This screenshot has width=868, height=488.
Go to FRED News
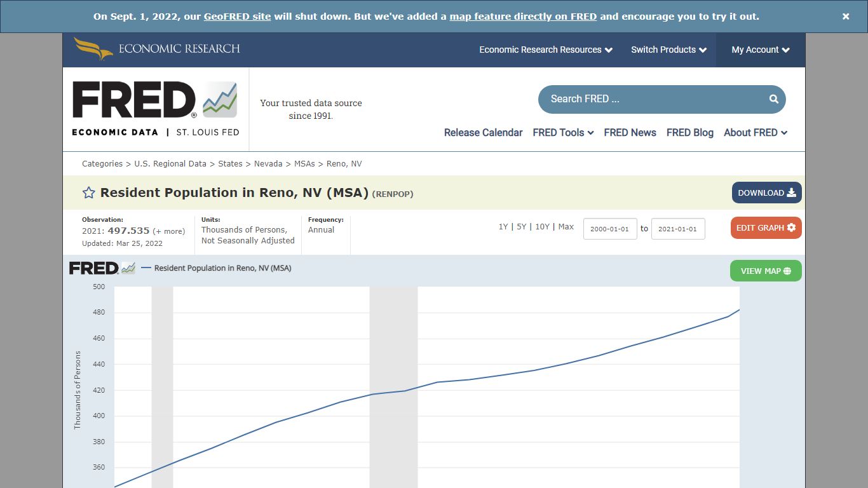click(630, 133)
